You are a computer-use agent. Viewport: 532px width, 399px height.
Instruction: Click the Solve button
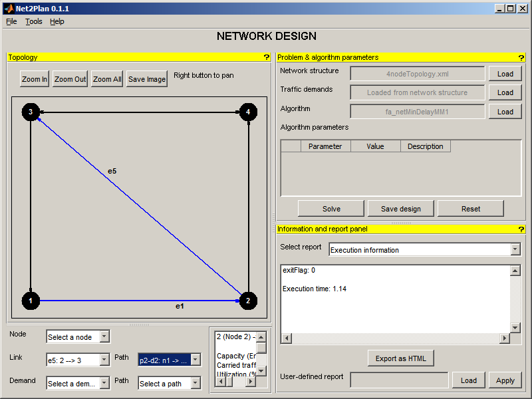point(331,209)
